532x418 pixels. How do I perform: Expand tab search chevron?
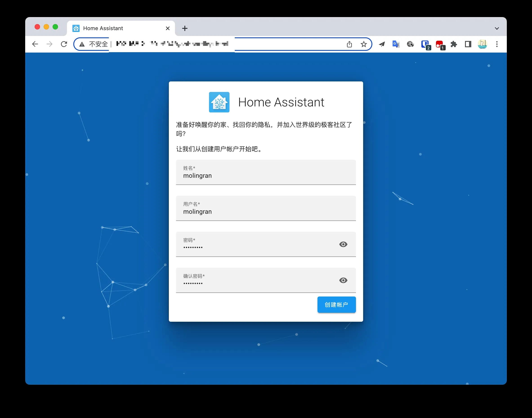[x=497, y=28]
